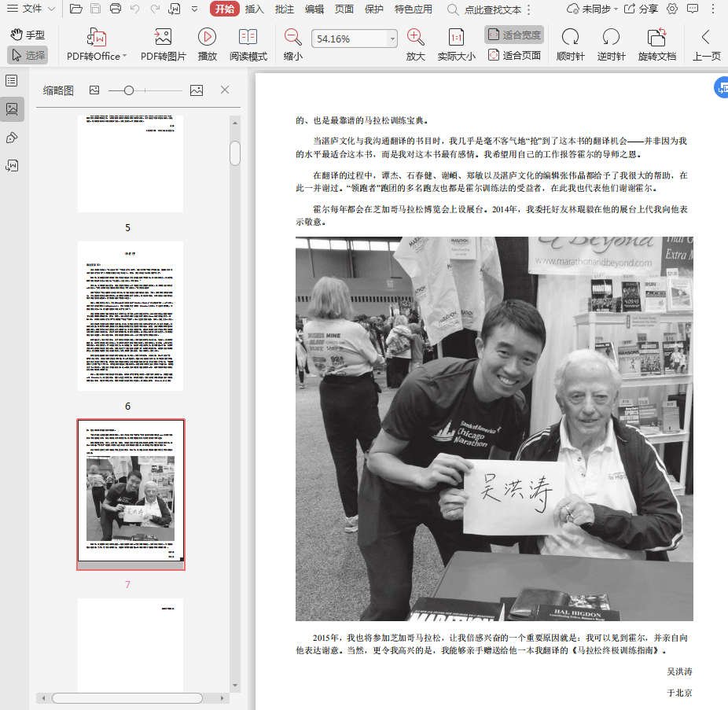Expand the PDF转Office dropdown arrow
This screenshot has height=710, width=728.
pyautogui.click(x=124, y=56)
